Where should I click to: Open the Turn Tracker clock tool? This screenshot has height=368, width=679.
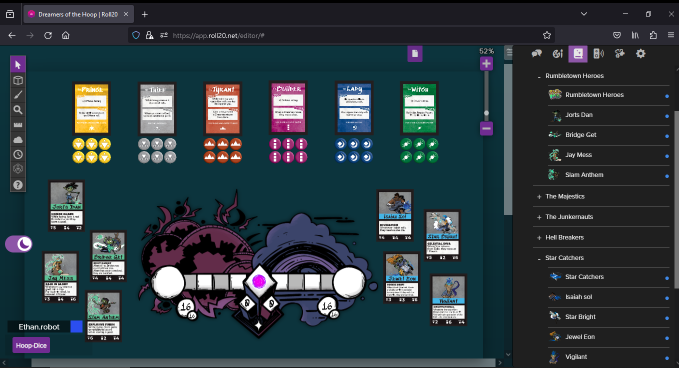[18, 154]
